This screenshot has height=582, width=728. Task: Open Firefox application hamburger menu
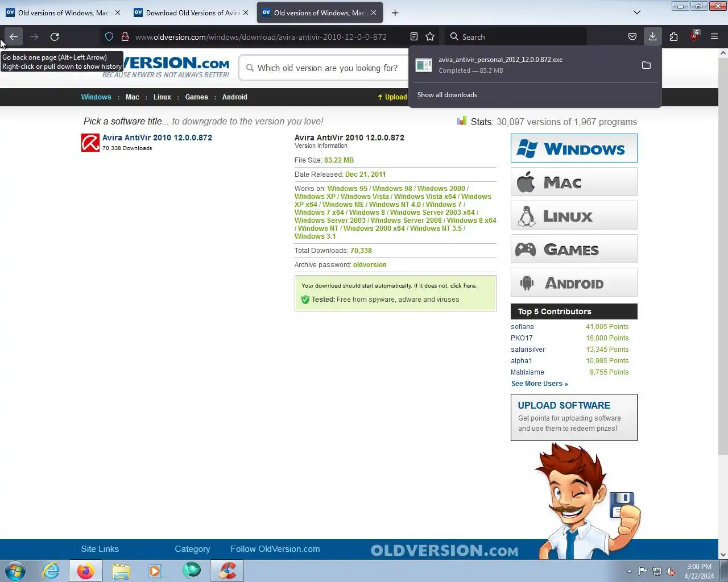[x=714, y=37]
